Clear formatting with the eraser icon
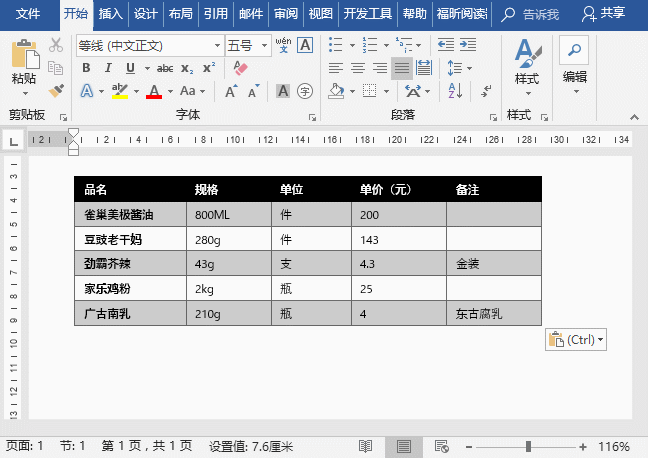 tap(240, 68)
